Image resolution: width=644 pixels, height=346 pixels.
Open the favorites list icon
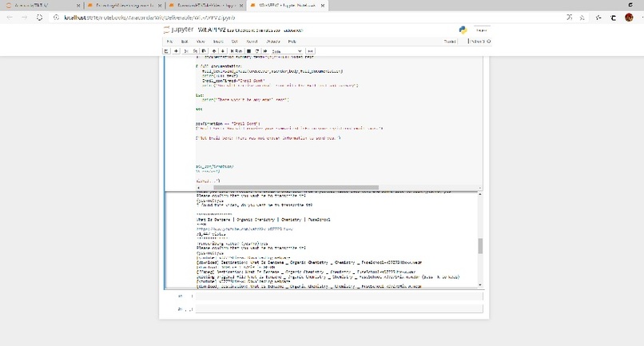point(598,18)
